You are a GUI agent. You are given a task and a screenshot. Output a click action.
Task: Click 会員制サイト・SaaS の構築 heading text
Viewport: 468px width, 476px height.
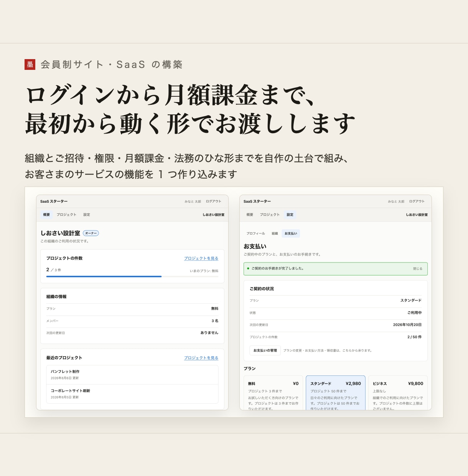click(x=111, y=64)
